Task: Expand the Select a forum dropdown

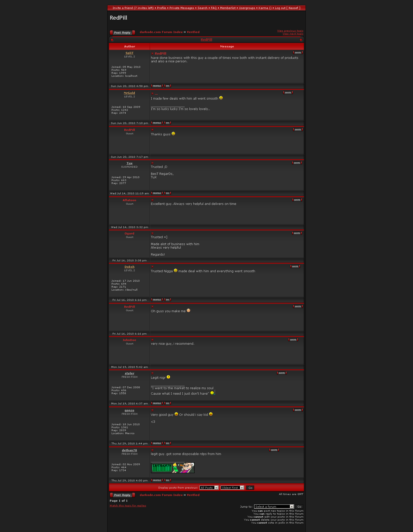Action: click(x=274, y=507)
